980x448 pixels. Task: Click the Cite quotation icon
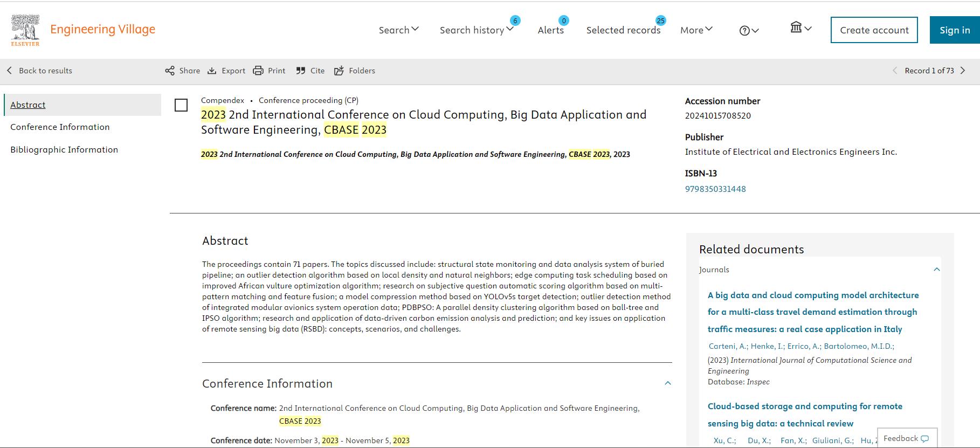tap(301, 71)
